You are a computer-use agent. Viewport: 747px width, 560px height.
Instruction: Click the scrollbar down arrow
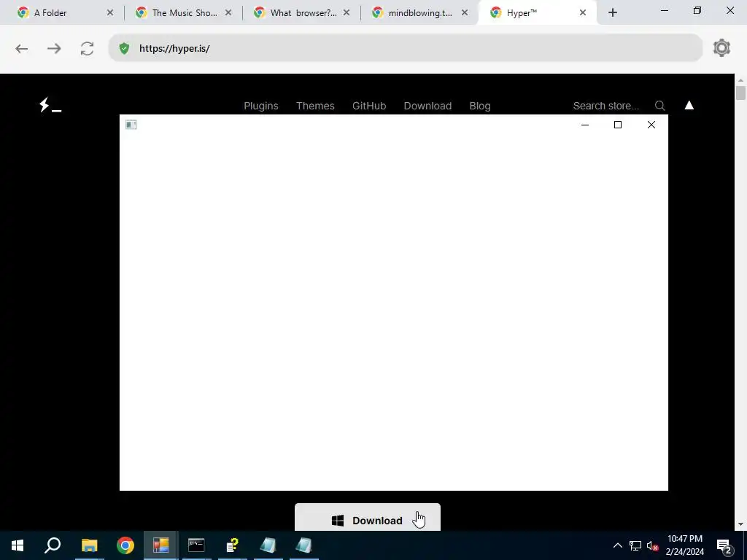point(740,524)
